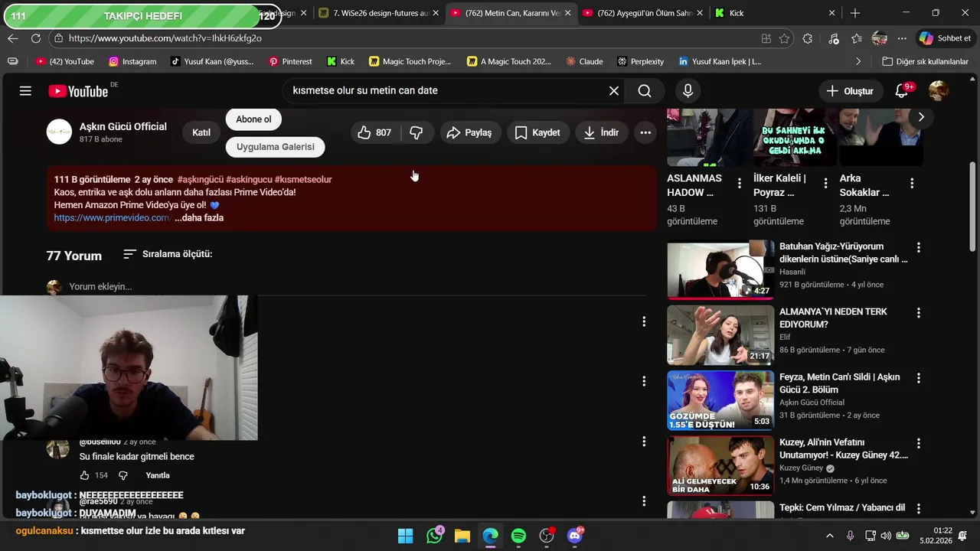Open Kuzey Güney channel link

(801, 468)
